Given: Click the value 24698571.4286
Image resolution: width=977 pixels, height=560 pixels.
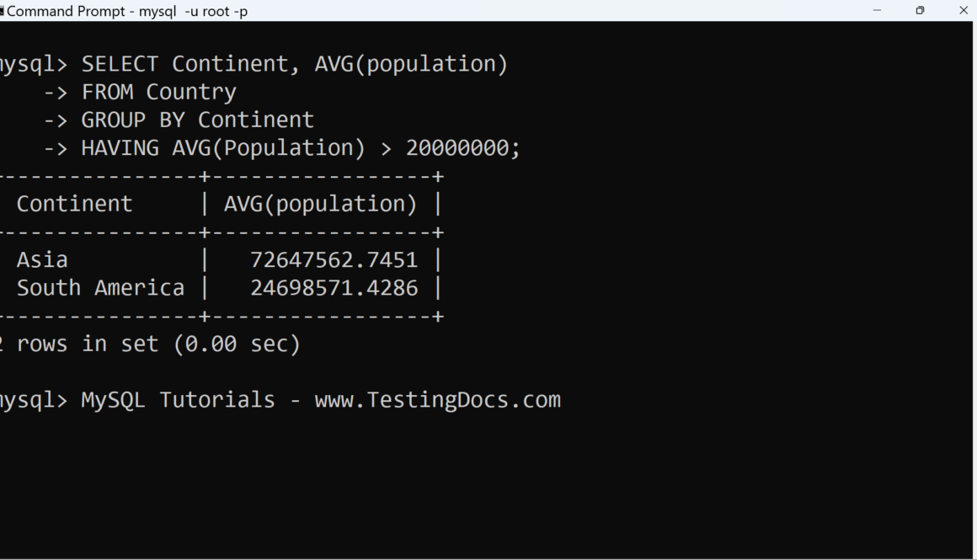Looking at the screenshot, I should tap(334, 288).
